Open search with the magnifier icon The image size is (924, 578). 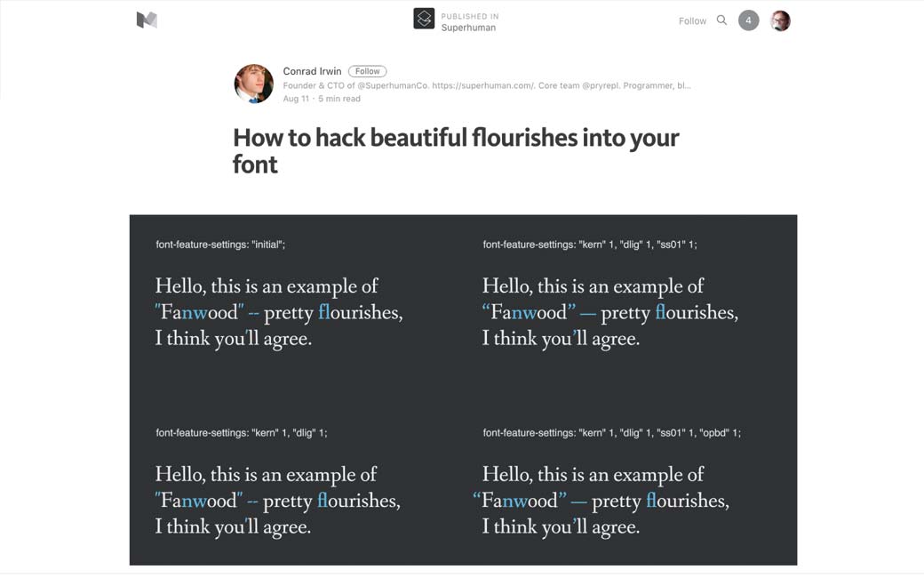721,20
